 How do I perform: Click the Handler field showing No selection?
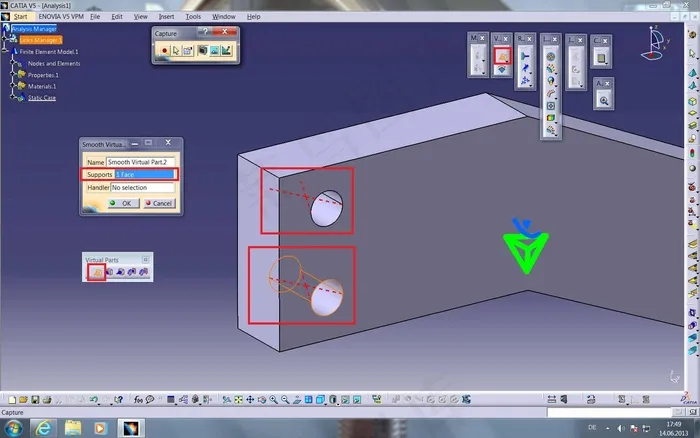(142, 187)
